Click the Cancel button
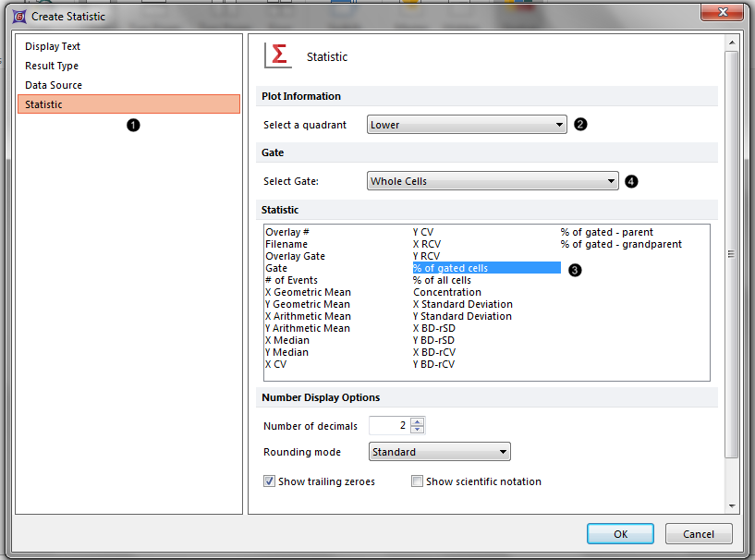755x560 pixels. [698, 534]
